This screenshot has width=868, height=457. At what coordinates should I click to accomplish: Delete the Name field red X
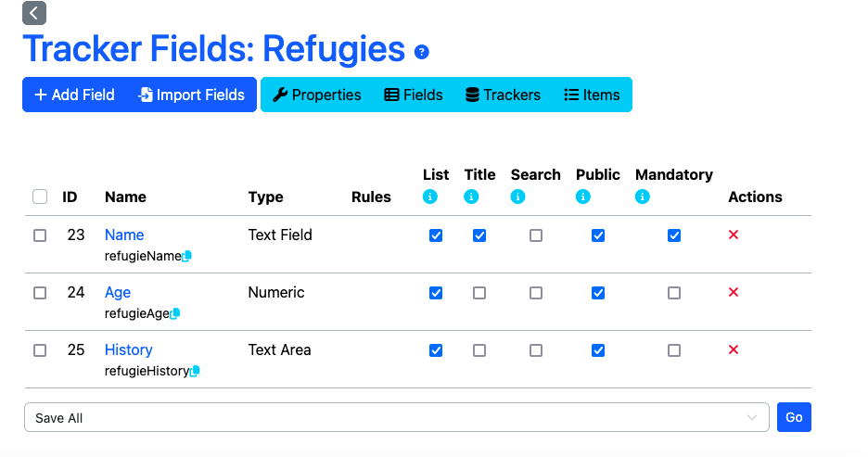734,235
